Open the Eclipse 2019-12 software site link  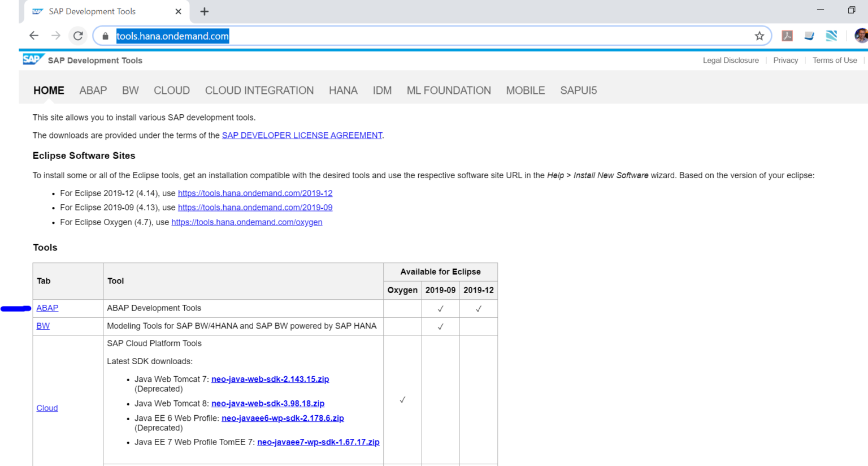255,193
